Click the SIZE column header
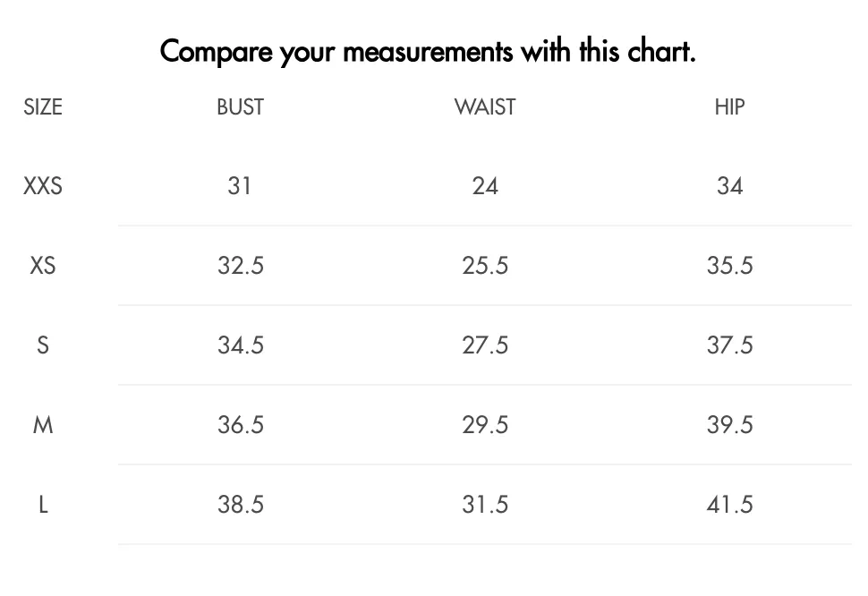 click(x=43, y=106)
